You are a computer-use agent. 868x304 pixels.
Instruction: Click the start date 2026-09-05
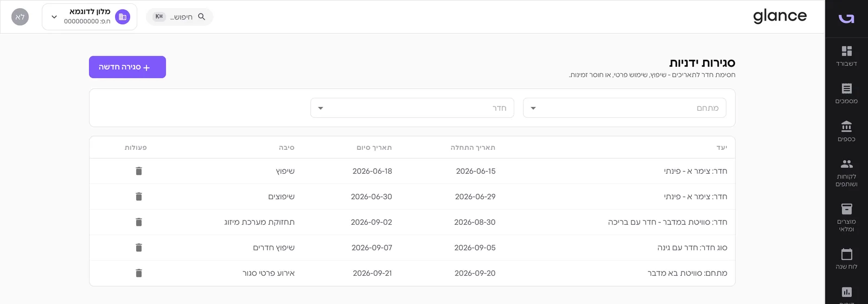coord(475,248)
